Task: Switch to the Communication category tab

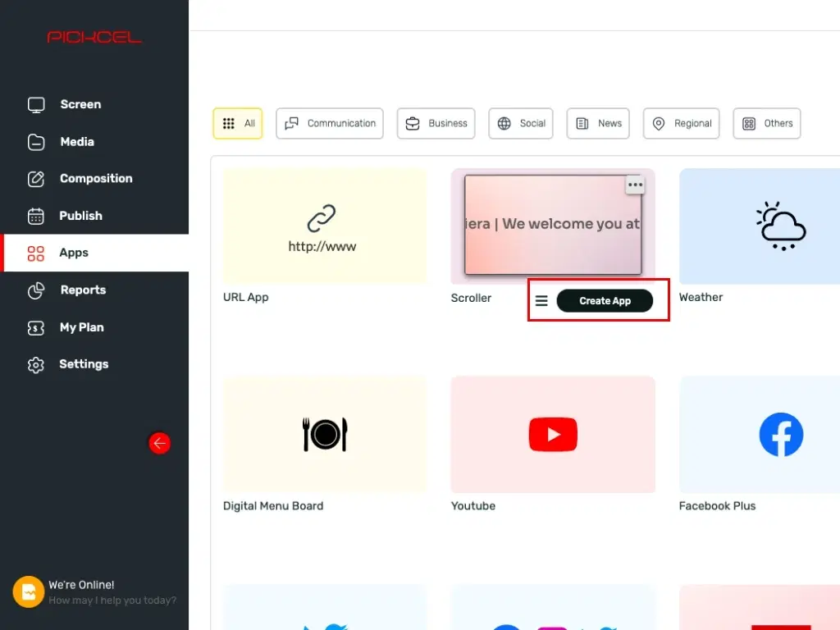Action: [x=329, y=123]
